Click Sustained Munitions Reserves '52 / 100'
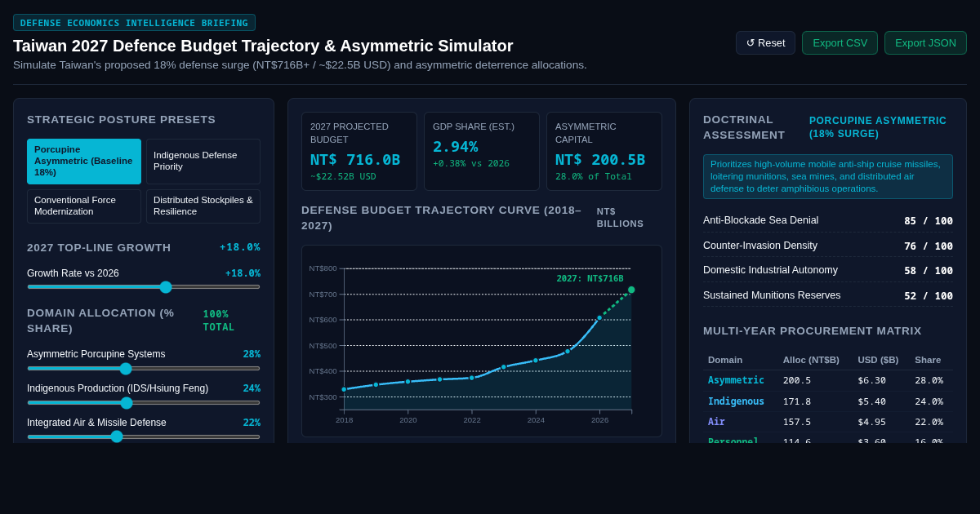Viewport: 980px width, 514px height. tap(929, 296)
